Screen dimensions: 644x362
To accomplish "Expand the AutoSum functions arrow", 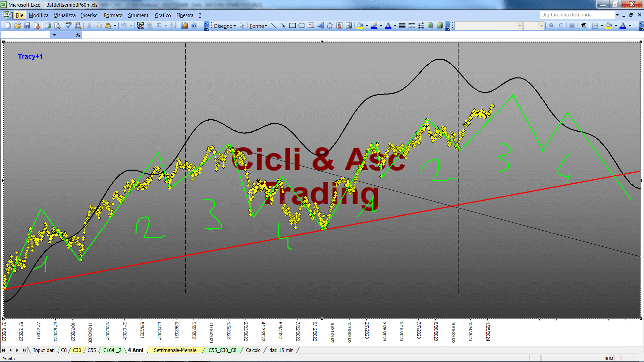I will (166, 25).
